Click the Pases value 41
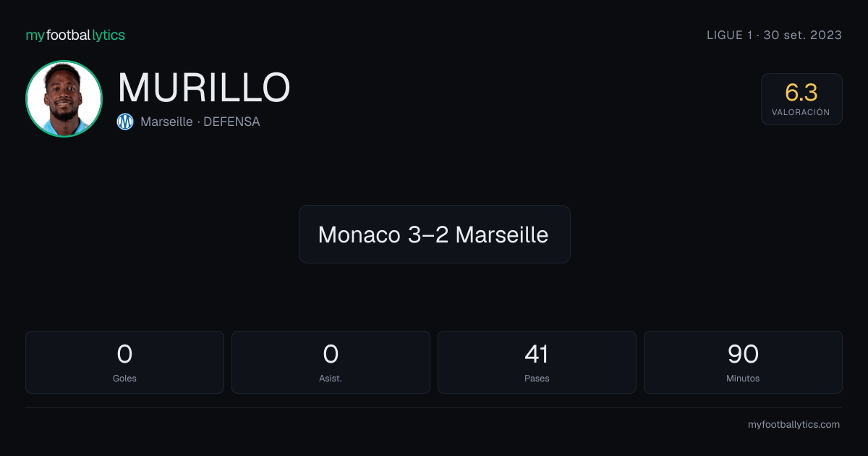Image resolution: width=868 pixels, height=456 pixels. [537, 354]
